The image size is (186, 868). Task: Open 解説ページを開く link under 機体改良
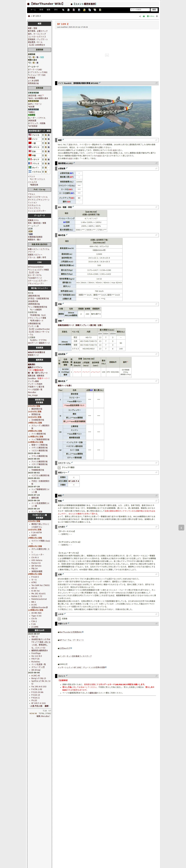click(x=65, y=386)
